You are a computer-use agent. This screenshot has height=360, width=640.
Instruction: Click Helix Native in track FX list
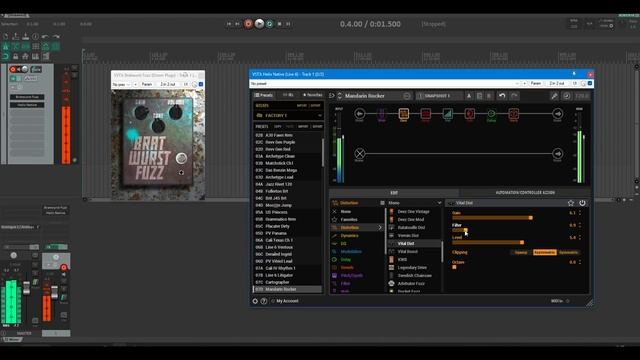click(27, 105)
